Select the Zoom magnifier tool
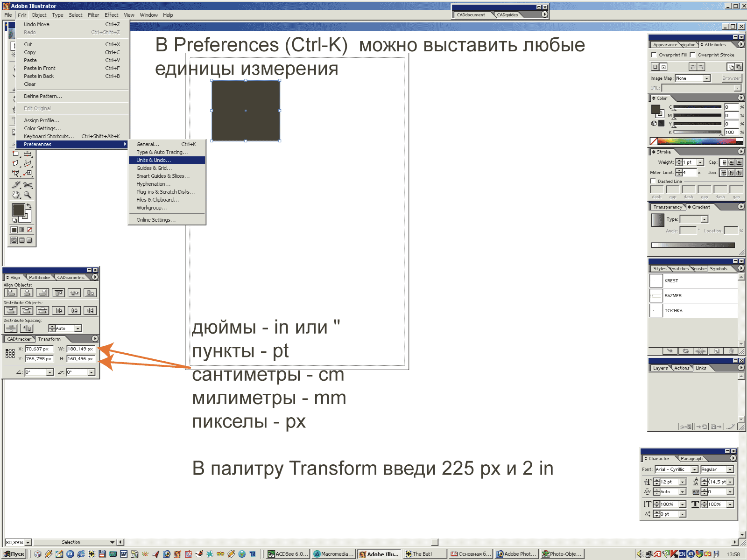 [x=28, y=195]
